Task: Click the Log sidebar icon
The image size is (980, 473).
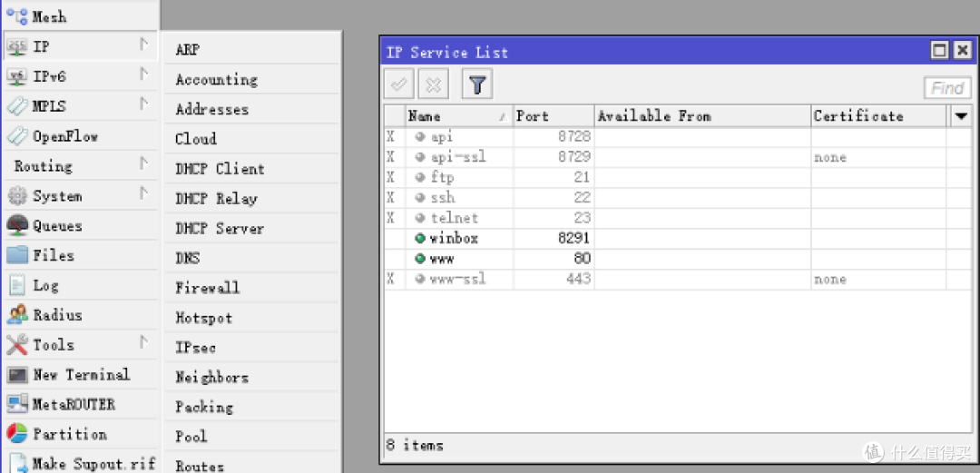Action: point(17,285)
